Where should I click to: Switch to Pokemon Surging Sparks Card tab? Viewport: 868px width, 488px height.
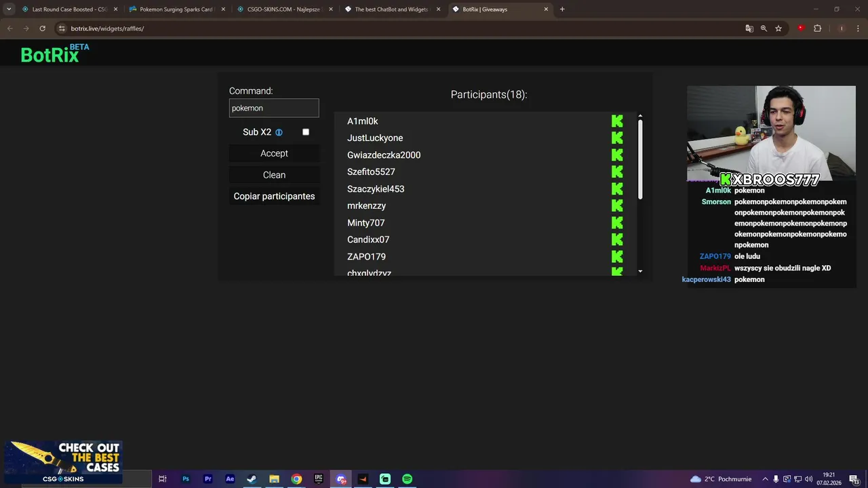click(176, 9)
